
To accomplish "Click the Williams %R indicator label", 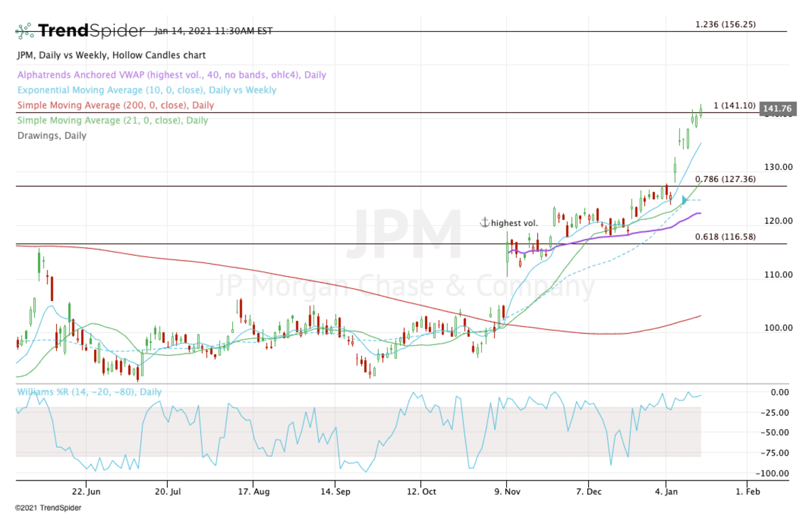I will 89,392.
